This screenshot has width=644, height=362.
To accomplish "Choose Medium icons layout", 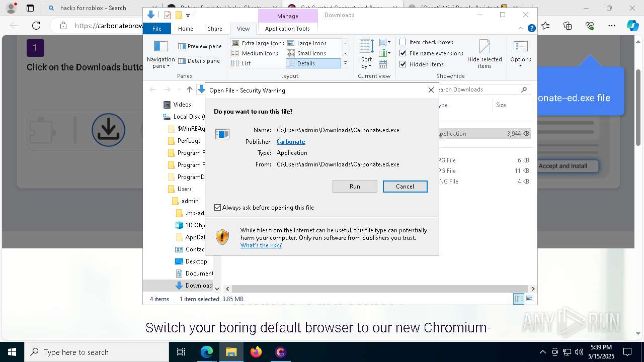I will click(x=255, y=53).
